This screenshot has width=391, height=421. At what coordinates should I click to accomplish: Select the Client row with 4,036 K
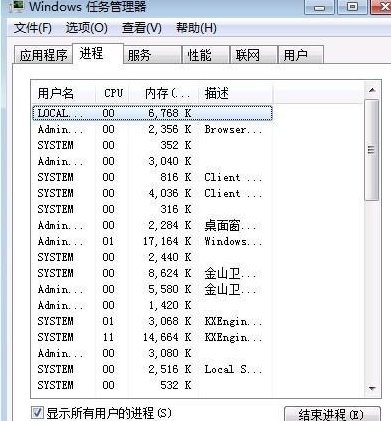tap(153, 193)
